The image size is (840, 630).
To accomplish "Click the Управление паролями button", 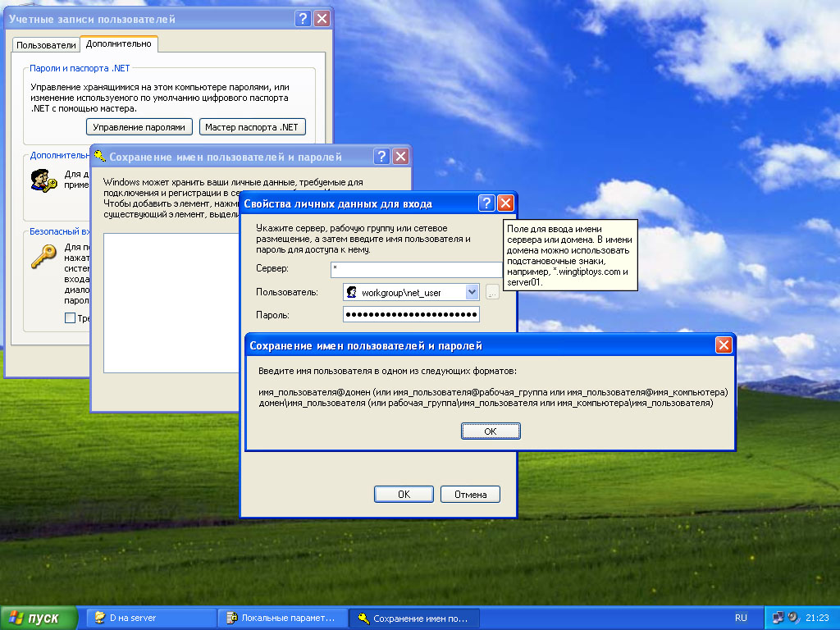I will click(139, 127).
